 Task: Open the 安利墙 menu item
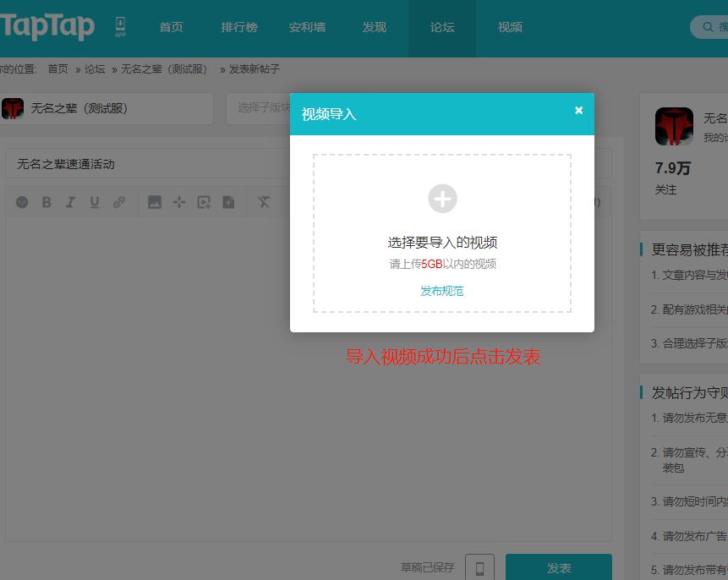coord(307,27)
